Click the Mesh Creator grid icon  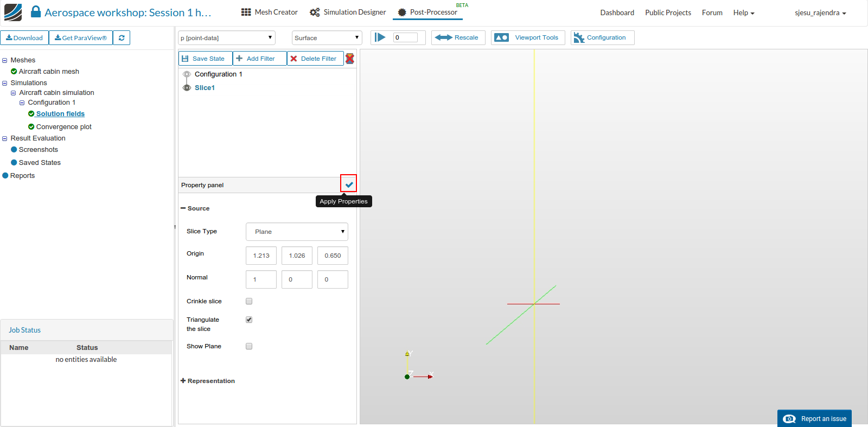[246, 12]
